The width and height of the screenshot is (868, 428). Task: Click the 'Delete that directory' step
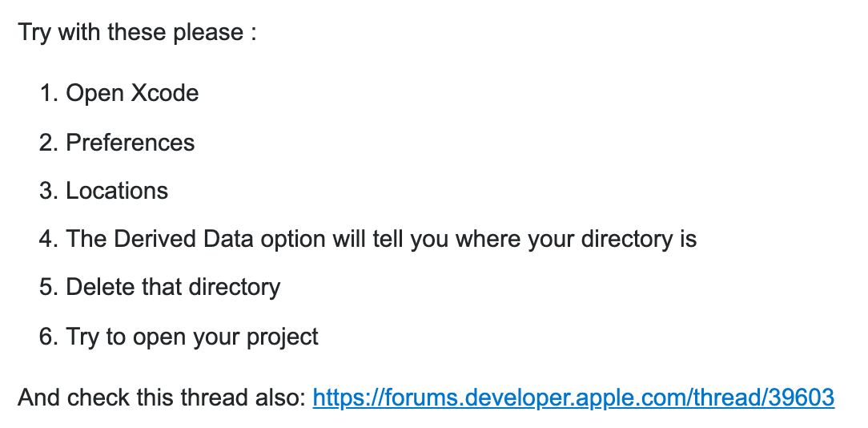[x=173, y=287]
